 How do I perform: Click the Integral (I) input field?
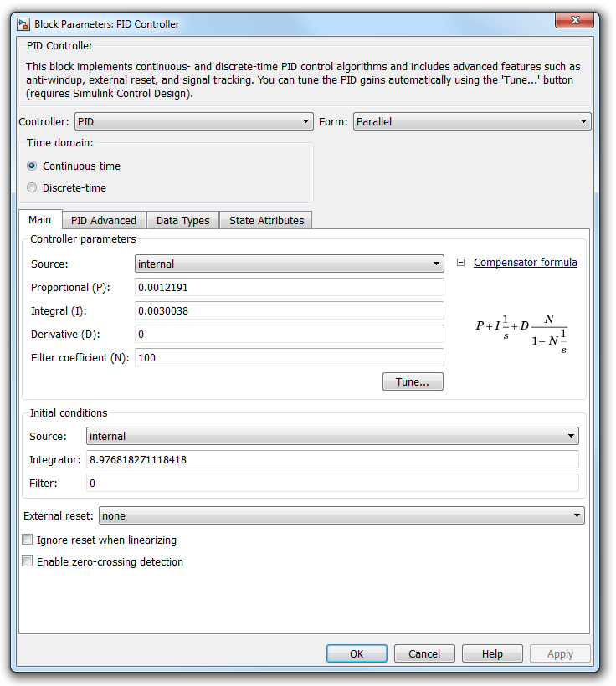tap(290, 310)
